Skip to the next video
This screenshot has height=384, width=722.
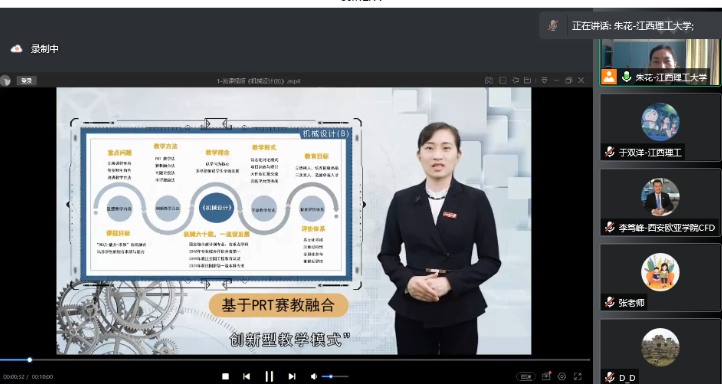pos(292,376)
